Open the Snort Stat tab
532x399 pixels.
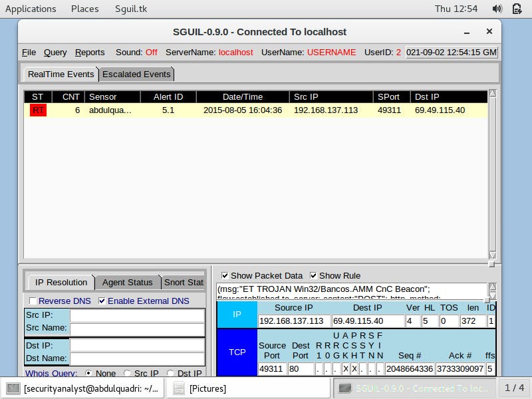coord(184,282)
